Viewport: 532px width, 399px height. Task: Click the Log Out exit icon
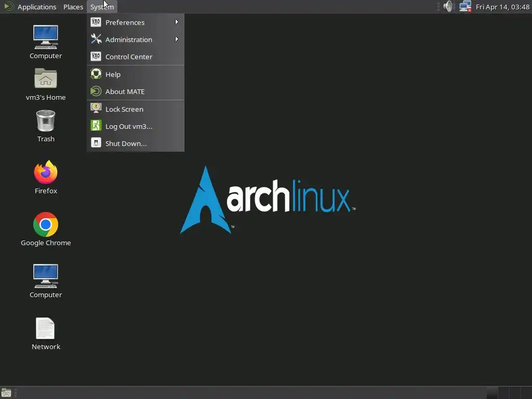click(x=96, y=126)
